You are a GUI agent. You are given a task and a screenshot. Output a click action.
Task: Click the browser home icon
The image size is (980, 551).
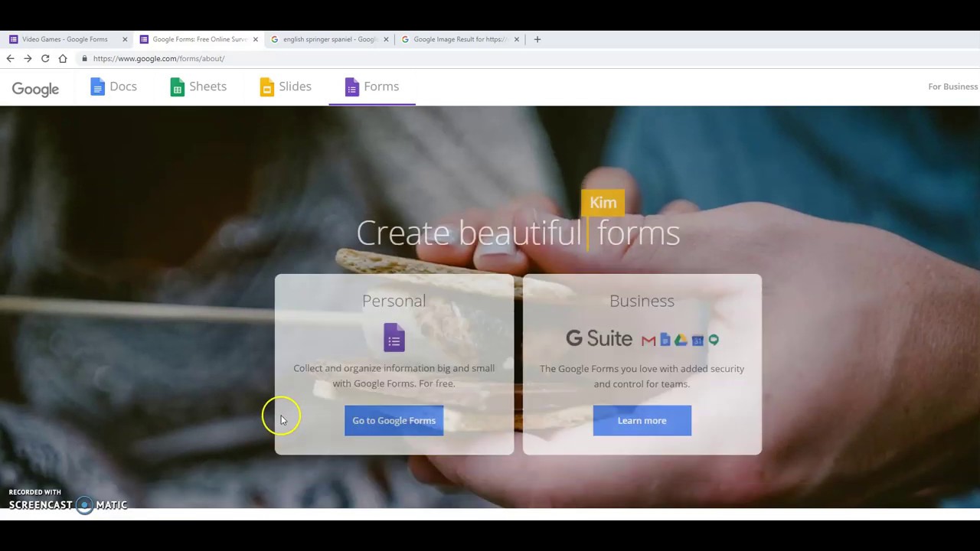point(63,58)
